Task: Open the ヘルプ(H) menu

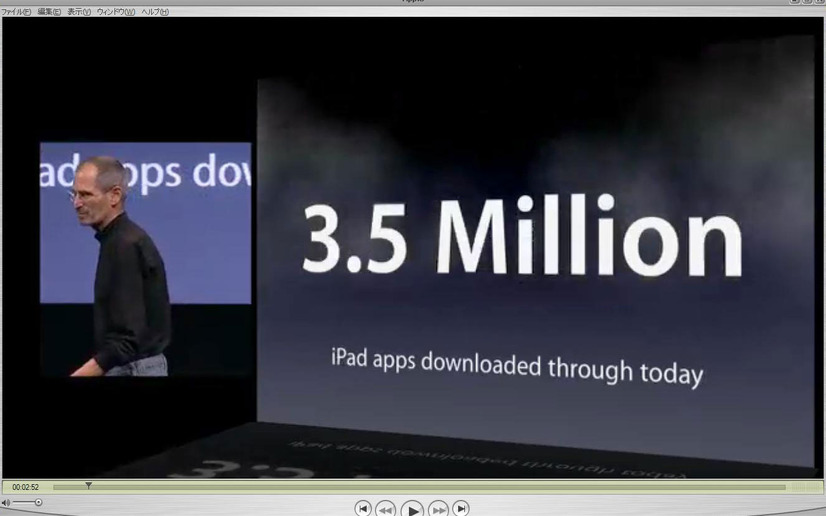Action: [155, 12]
